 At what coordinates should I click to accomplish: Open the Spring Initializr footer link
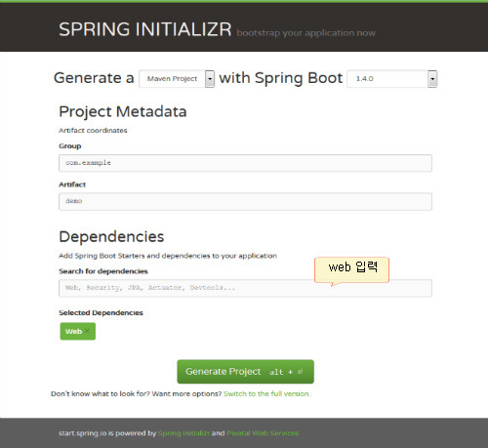[183, 433]
